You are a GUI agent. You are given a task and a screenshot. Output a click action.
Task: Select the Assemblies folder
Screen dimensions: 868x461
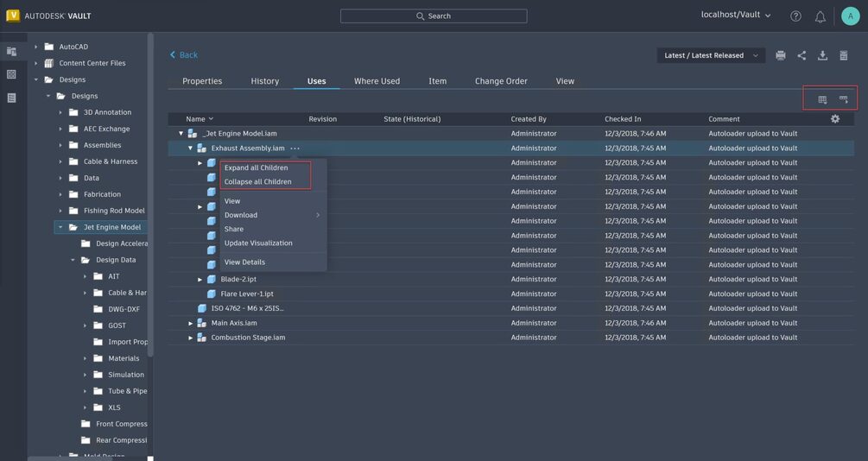pyautogui.click(x=102, y=145)
